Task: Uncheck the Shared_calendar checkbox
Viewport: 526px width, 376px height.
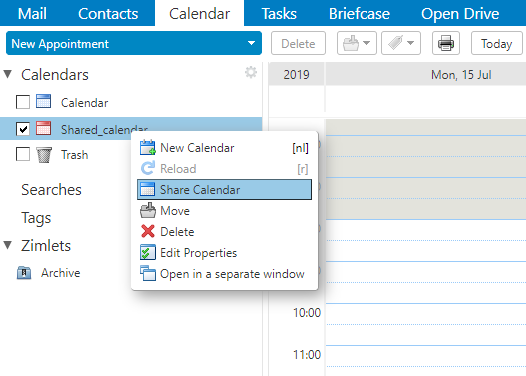Action: (x=23, y=129)
